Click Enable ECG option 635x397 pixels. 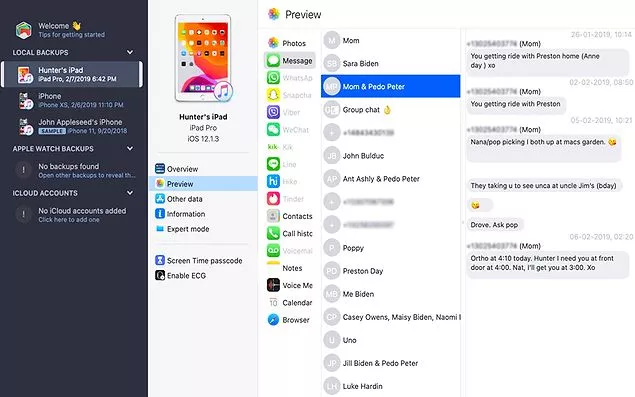tap(202, 275)
